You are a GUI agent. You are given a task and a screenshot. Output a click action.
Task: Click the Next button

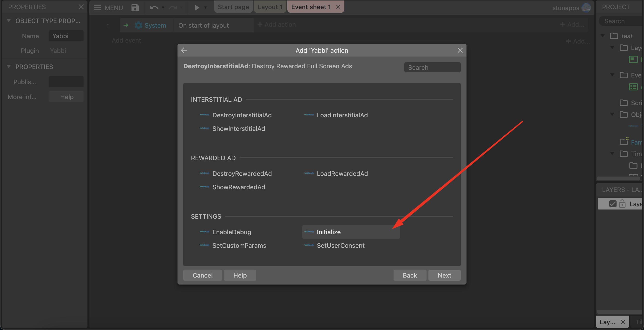pos(444,275)
